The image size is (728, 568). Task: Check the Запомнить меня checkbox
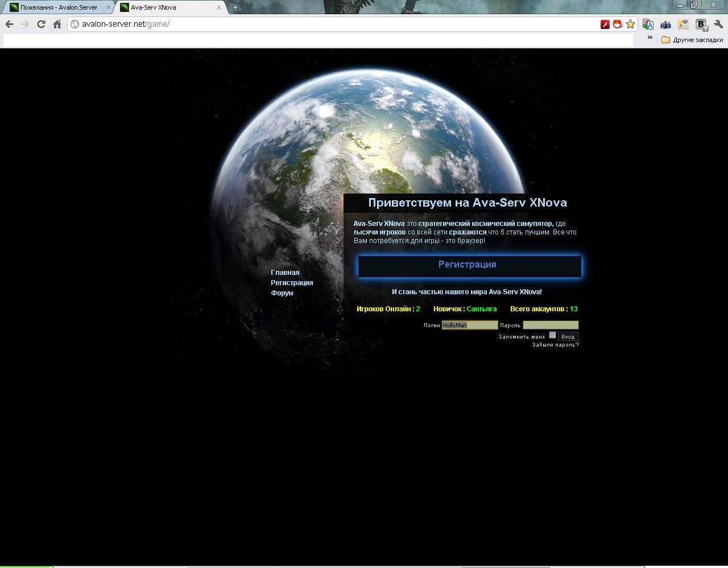coord(552,335)
